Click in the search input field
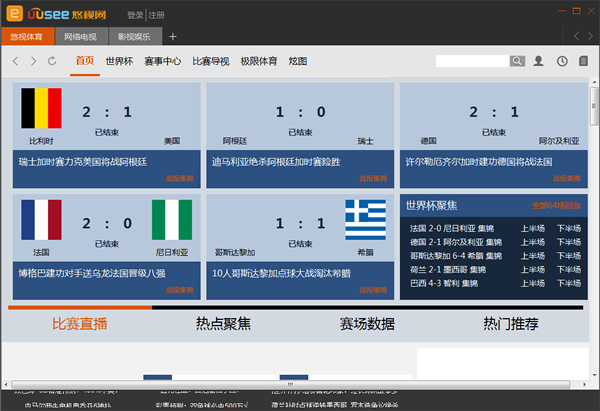The image size is (600, 411). [472, 61]
